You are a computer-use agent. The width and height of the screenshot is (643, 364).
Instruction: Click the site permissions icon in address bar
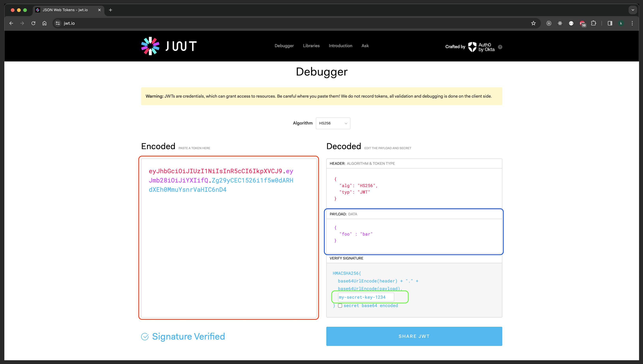click(58, 23)
